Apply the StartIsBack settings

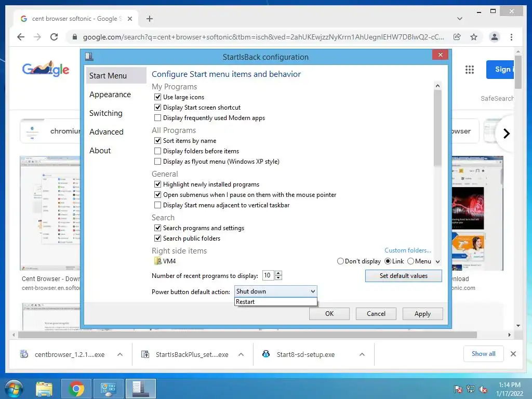coord(422,314)
